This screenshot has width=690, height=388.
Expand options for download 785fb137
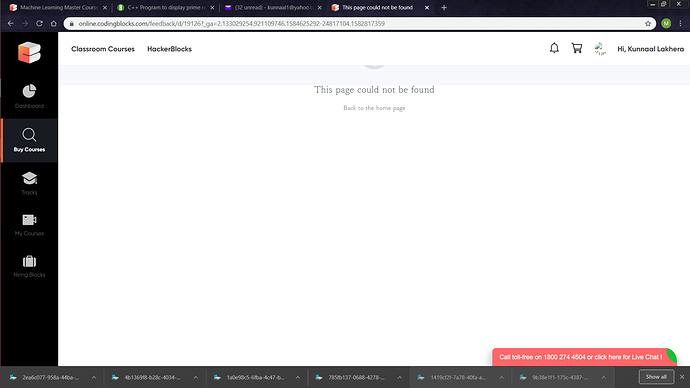click(x=400, y=377)
